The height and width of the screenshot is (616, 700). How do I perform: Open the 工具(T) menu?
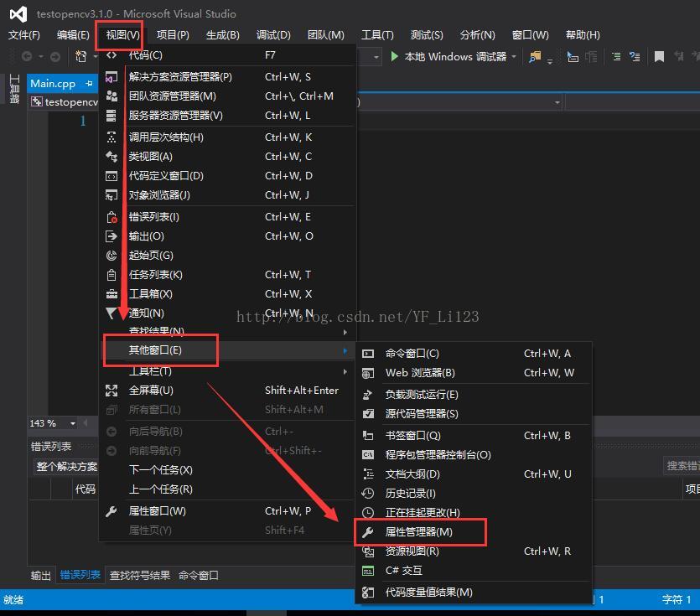click(377, 35)
